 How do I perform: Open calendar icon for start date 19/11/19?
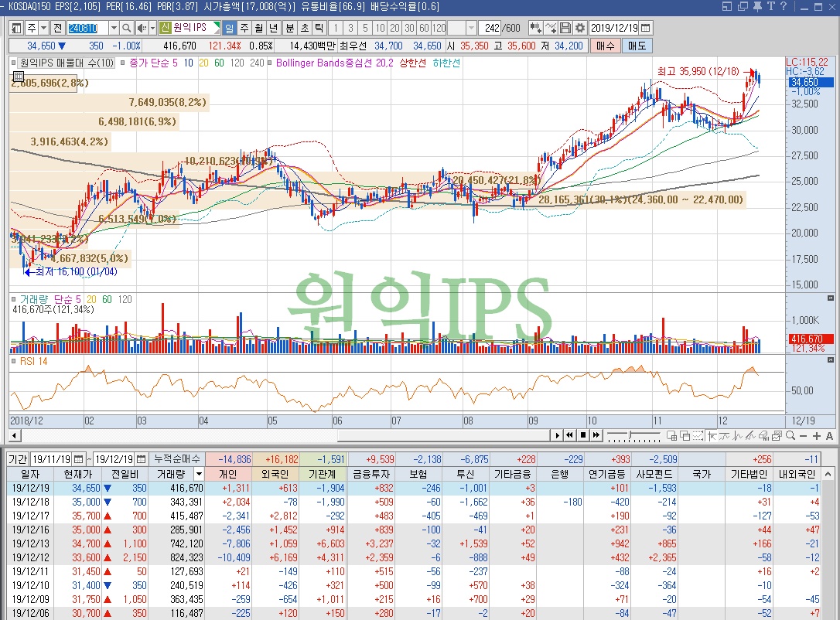coord(78,459)
